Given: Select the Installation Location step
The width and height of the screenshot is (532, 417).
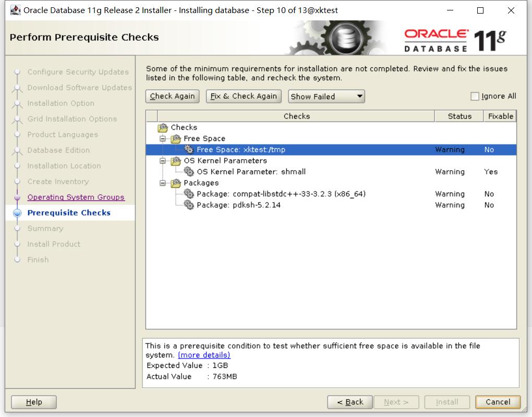Looking at the screenshot, I should pos(64,166).
